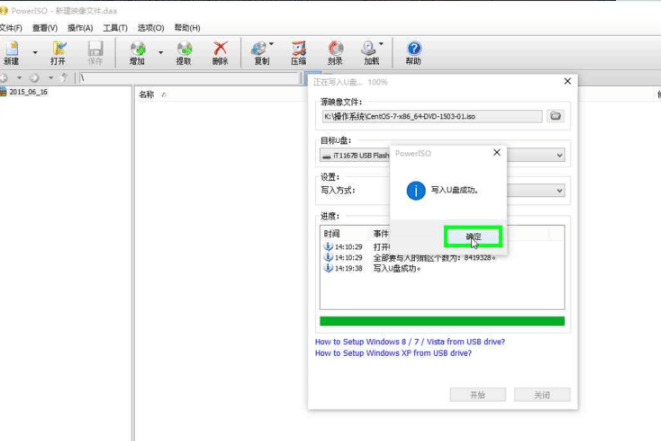Open the dropdown arrow beside 复制
661x441 pixels.
(271, 44)
